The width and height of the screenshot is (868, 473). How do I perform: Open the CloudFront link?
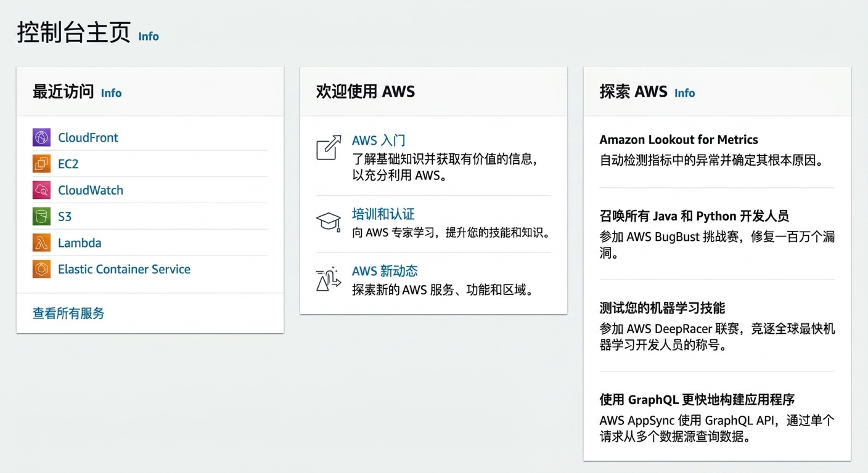point(88,137)
